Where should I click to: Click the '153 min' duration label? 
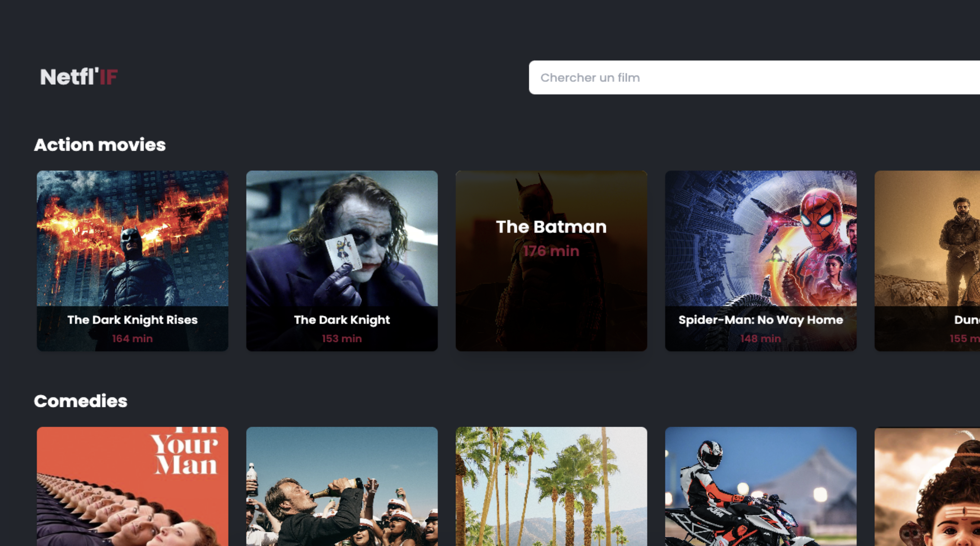click(x=342, y=338)
